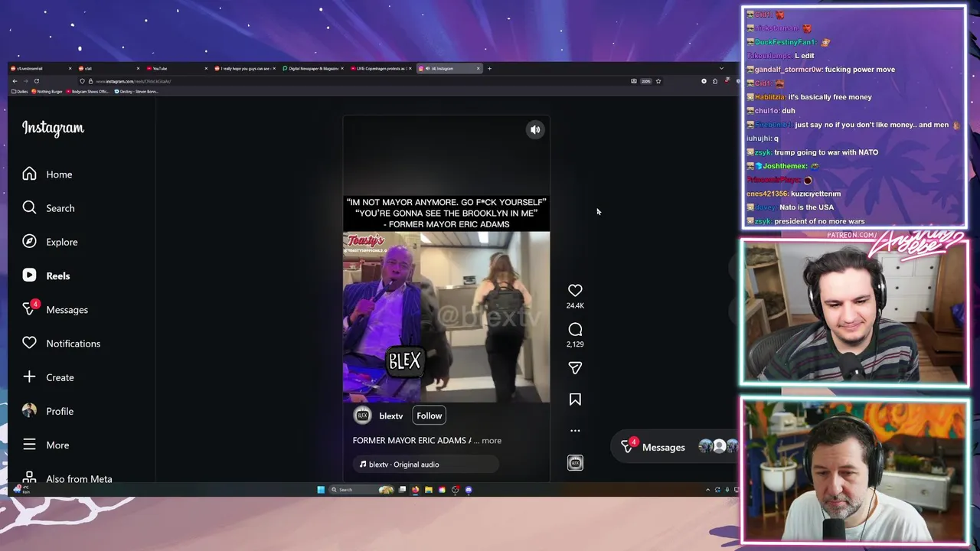This screenshot has height=551, width=980.
Task: Click blextv profile avatar
Action: [362, 416]
